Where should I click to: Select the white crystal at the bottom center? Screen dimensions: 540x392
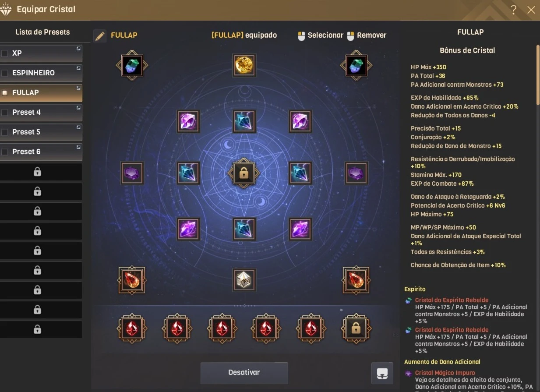click(x=244, y=279)
